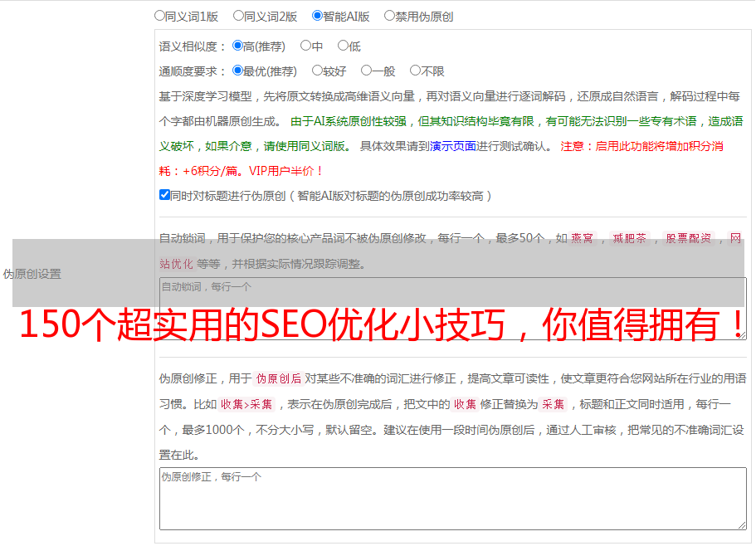This screenshot has height=546, width=756.
Task: Click the green 由于AI系统原创性较强 notice
Action: point(349,121)
